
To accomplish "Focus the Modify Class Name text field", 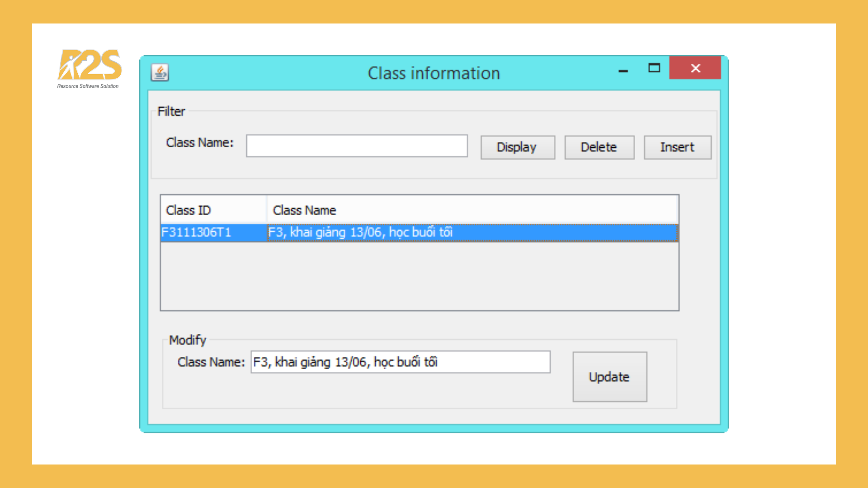I will (400, 362).
